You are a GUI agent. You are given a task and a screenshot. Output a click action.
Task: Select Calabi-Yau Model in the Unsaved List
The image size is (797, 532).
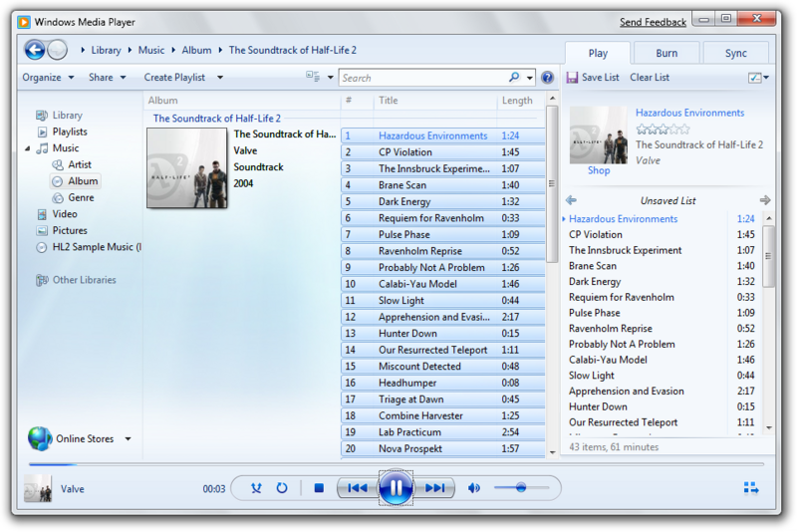click(662, 360)
